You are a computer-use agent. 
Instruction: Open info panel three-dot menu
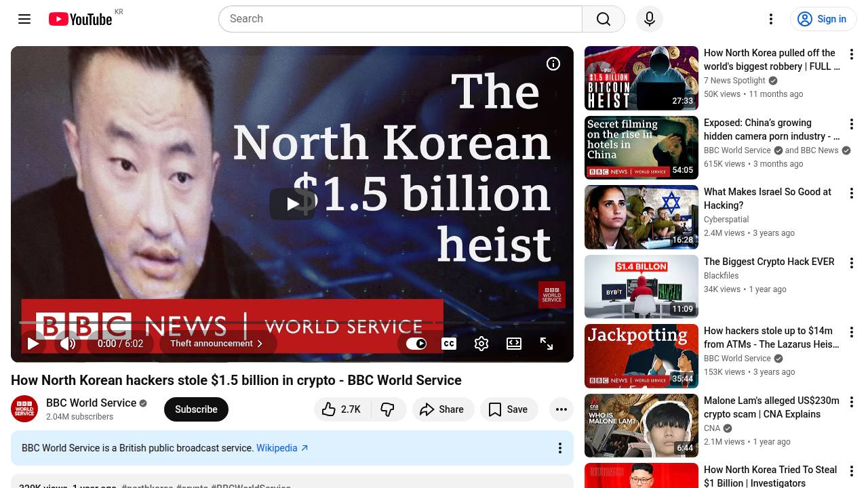pyautogui.click(x=560, y=448)
